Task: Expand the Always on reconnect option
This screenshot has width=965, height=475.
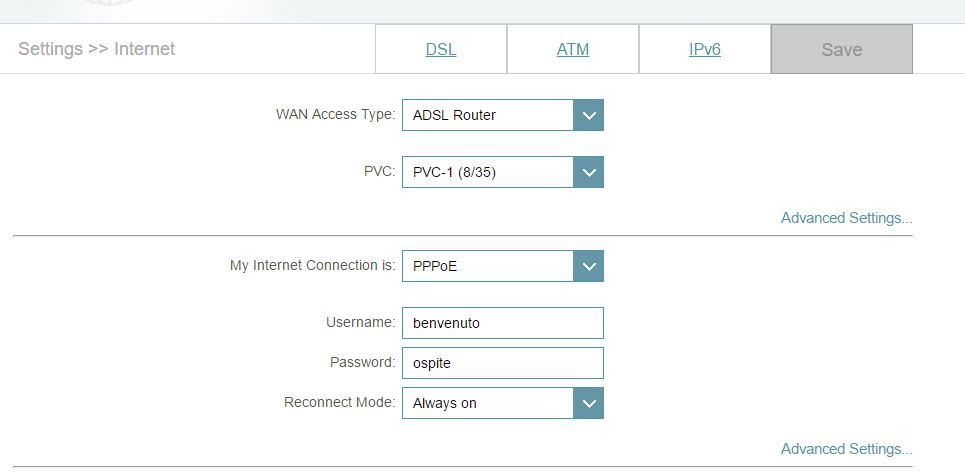Action: pos(488,403)
